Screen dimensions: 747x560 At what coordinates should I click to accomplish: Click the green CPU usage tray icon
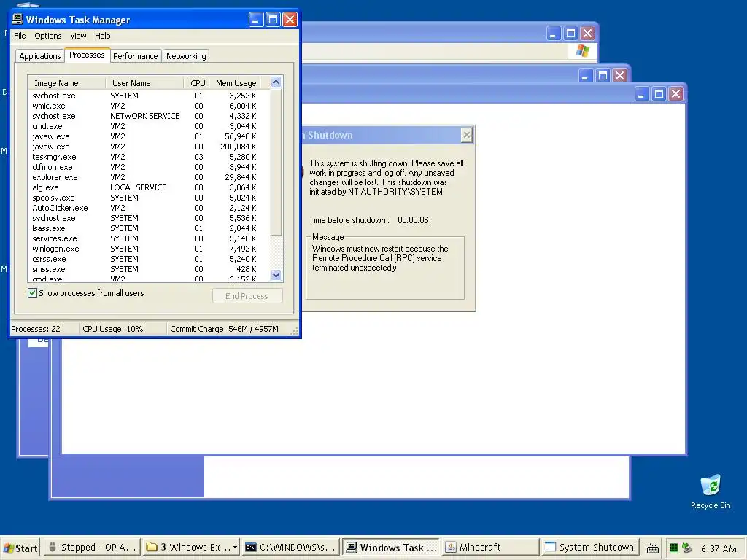tap(673, 548)
